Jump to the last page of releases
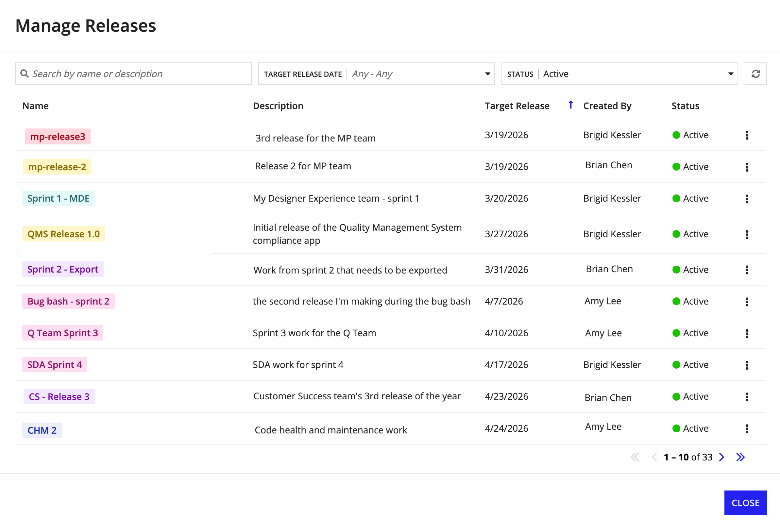 pyautogui.click(x=740, y=457)
